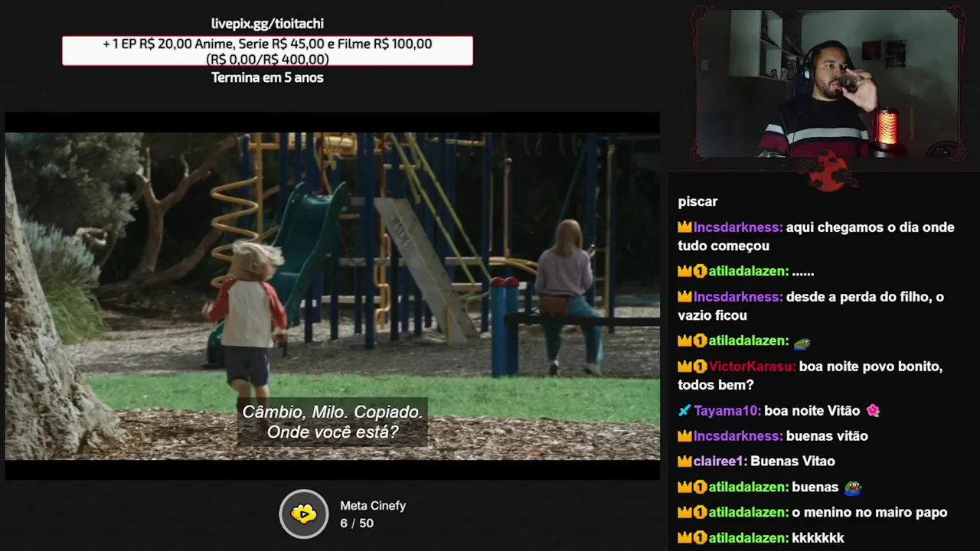Click crown badge beside "buenas vitão" message

tap(684, 436)
